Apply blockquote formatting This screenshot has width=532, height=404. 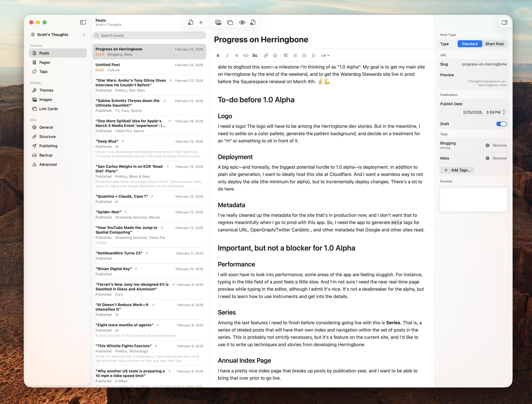[x=286, y=56]
